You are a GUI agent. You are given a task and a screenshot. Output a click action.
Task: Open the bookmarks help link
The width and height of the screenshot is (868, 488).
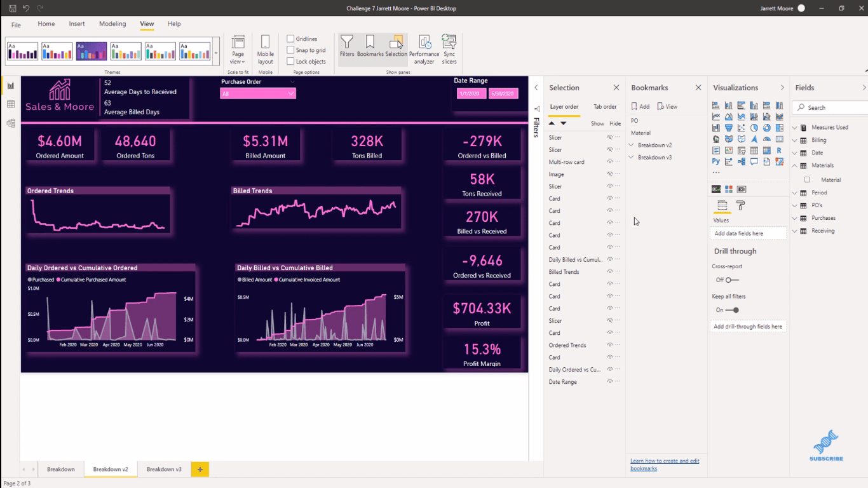[x=664, y=464]
